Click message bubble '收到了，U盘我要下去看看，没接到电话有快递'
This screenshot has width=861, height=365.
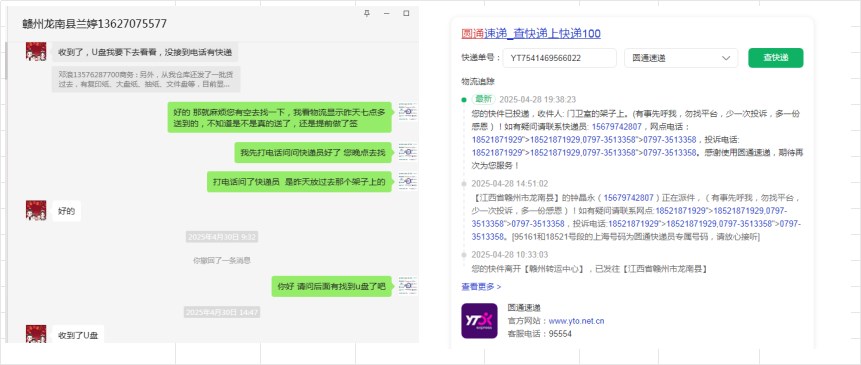click(145, 53)
